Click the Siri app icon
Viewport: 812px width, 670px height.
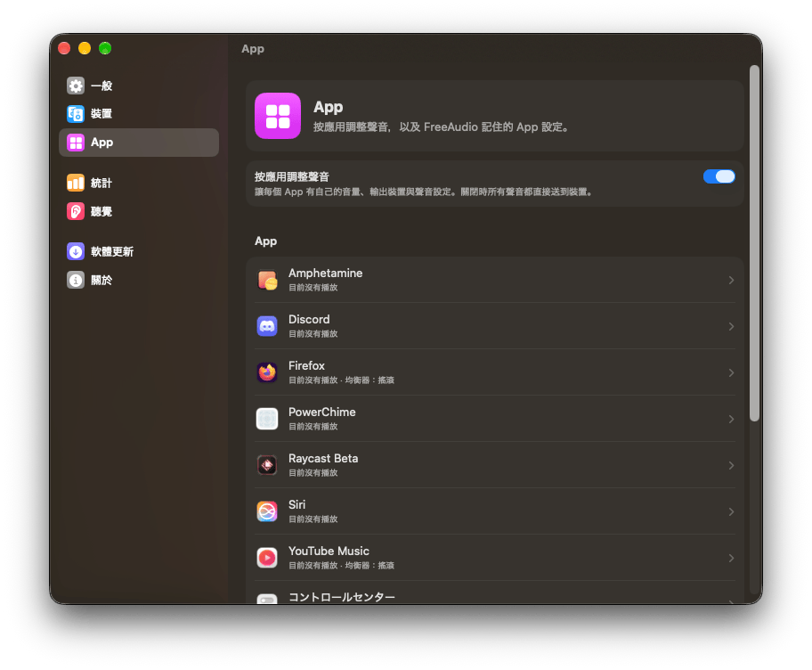(x=267, y=511)
